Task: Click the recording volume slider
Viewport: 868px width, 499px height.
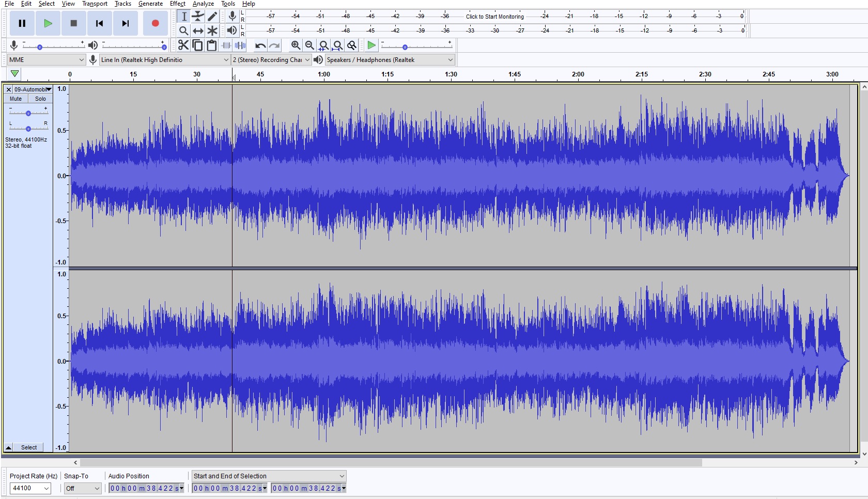Action: tap(53, 46)
